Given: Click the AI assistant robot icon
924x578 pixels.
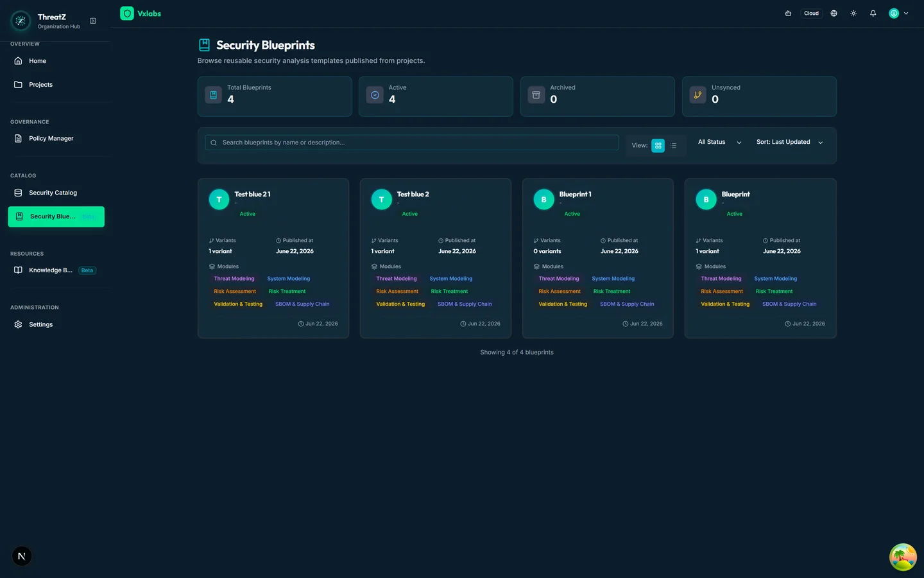Looking at the screenshot, I should (x=788, y=13).
